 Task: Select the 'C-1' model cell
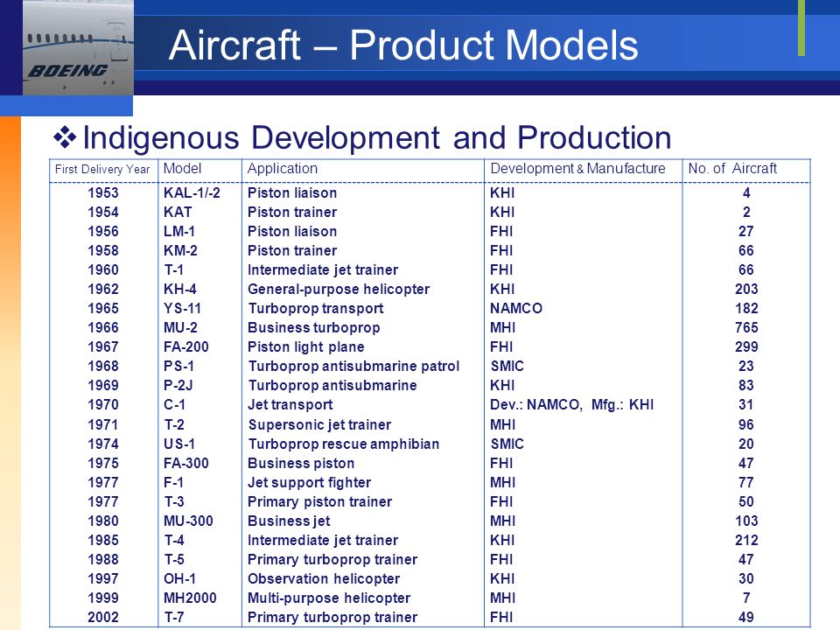(x=174, y=405)
